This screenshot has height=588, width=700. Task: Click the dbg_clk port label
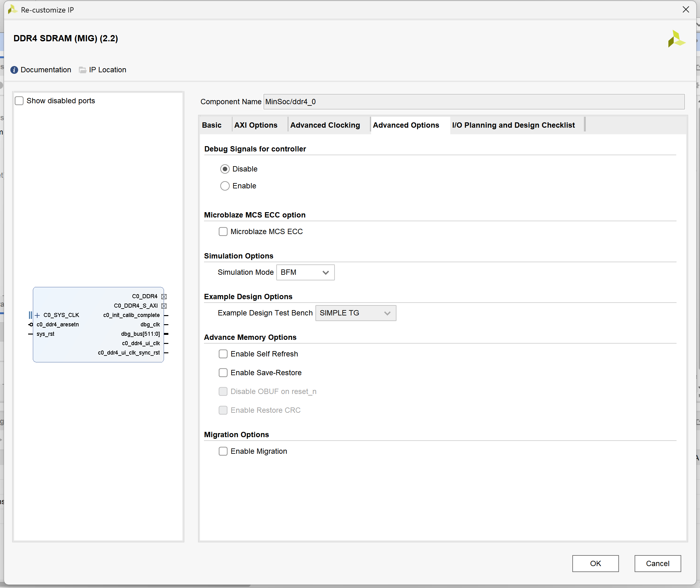click(150, 325)
